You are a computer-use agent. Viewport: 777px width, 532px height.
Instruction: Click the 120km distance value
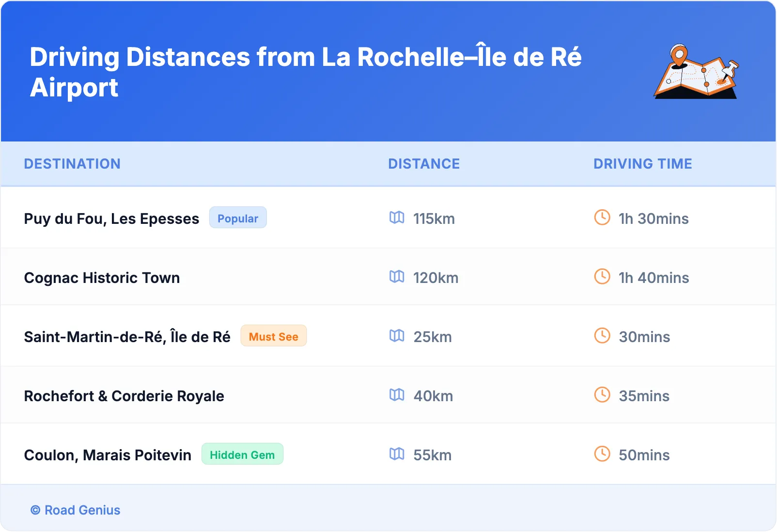(436, 278)
